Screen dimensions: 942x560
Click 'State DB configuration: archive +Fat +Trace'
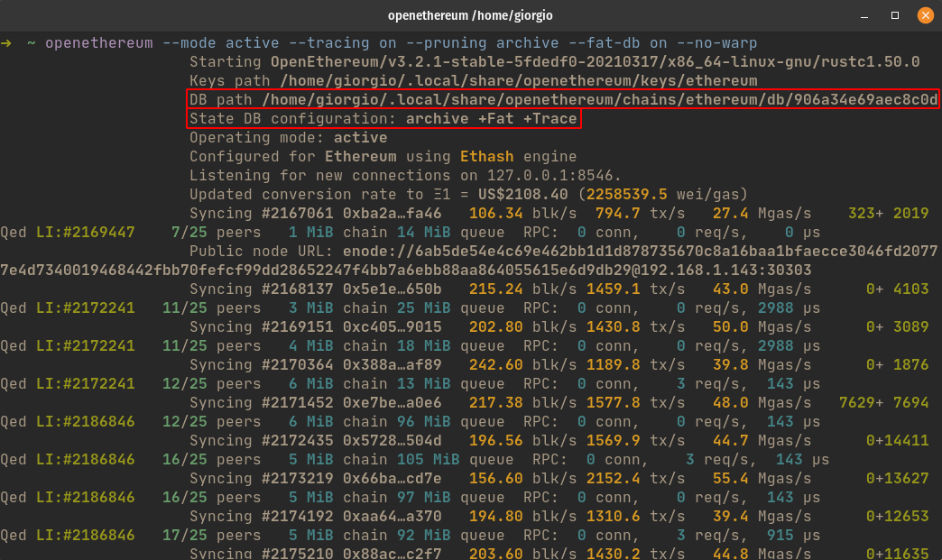(383, 119)
